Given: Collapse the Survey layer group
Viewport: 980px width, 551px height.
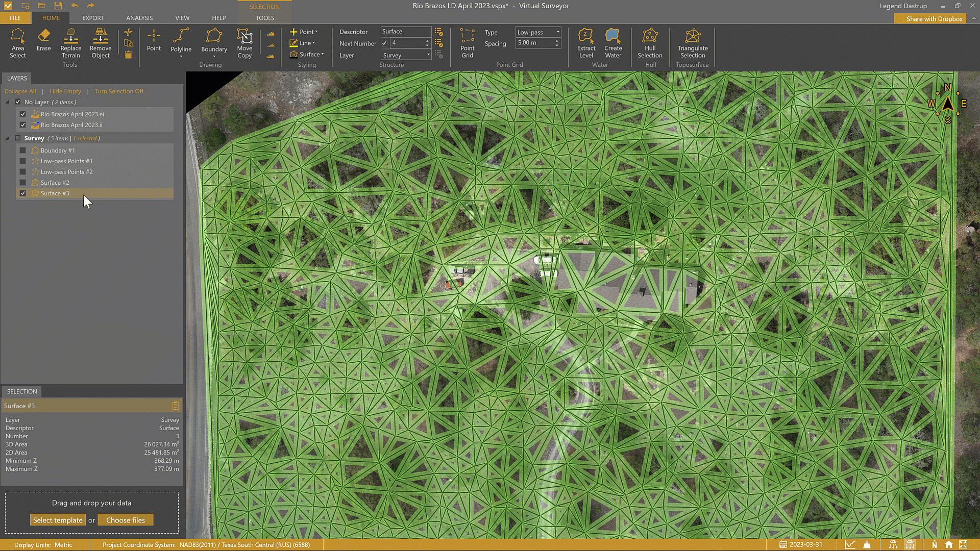Looking at the screenshot, I should click(x=7, y=138).
